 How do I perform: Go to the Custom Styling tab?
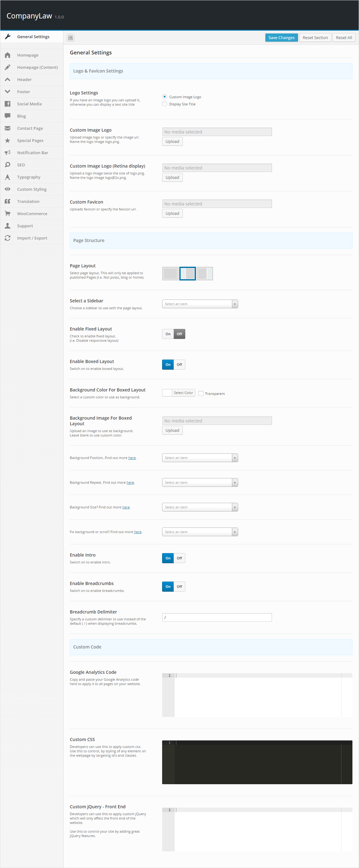click(x=32, y=189)
